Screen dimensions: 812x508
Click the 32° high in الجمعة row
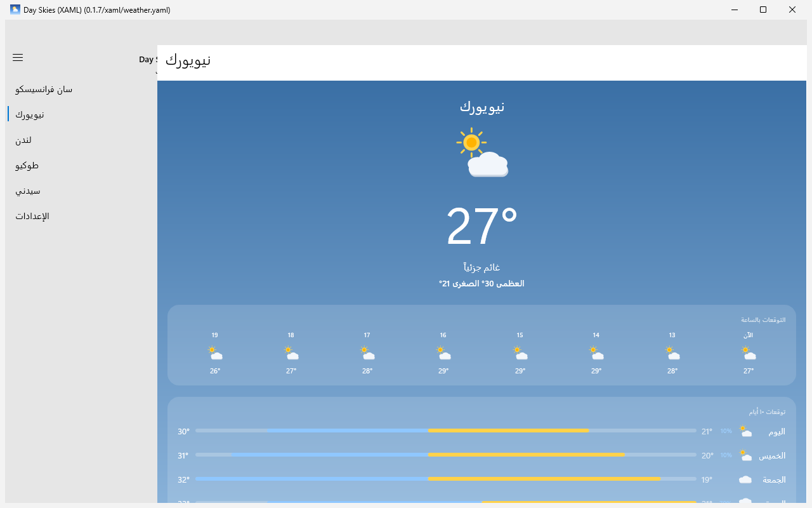(184, 480)
